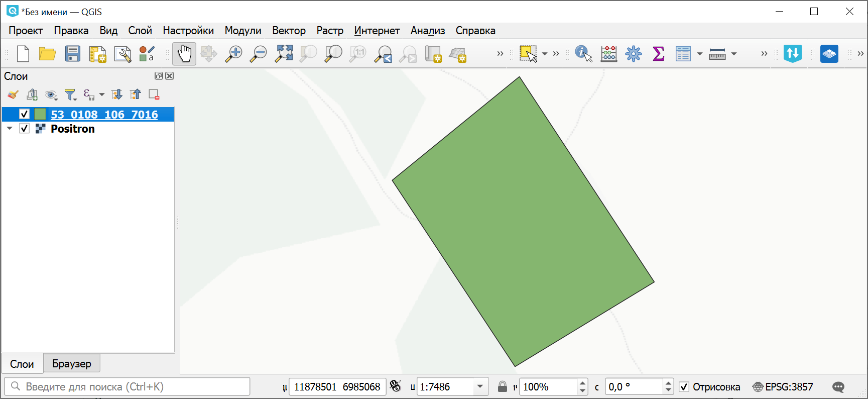Open the Field Calculator abacus icon
The width and height of the screenshot is (868, 399).
pyautogui.click(x=608, y=54)
